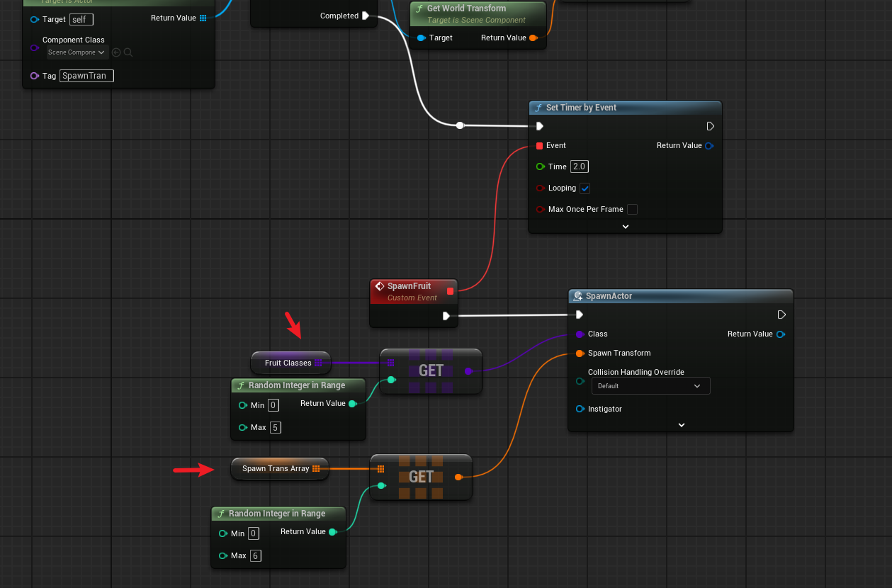Select the Fruit Classes variable node

coord(290,363)
